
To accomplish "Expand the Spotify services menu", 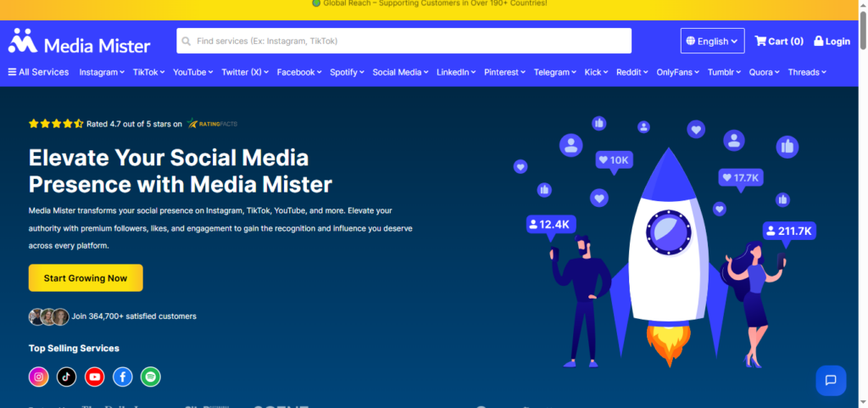I will [347, 72].
